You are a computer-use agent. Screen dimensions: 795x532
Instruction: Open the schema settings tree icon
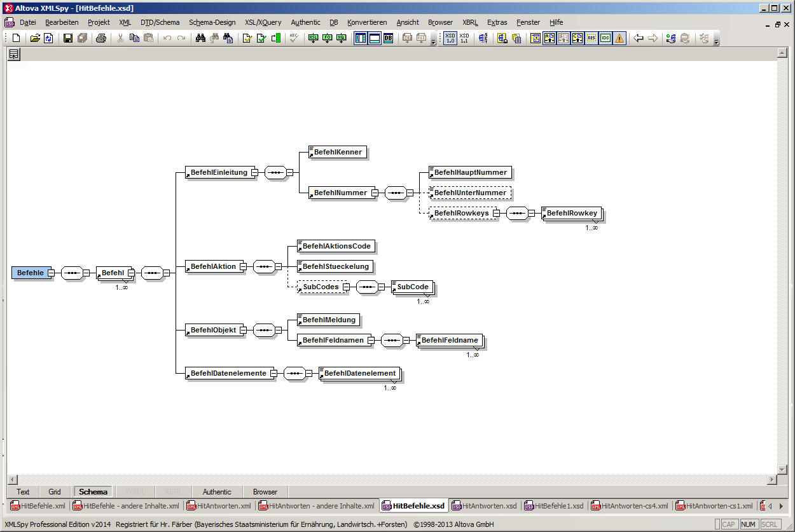click(x=483, y=38)
